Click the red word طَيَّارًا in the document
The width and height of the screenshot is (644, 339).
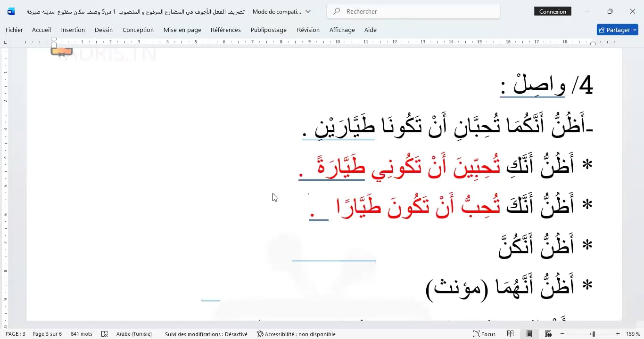(359, 206)
